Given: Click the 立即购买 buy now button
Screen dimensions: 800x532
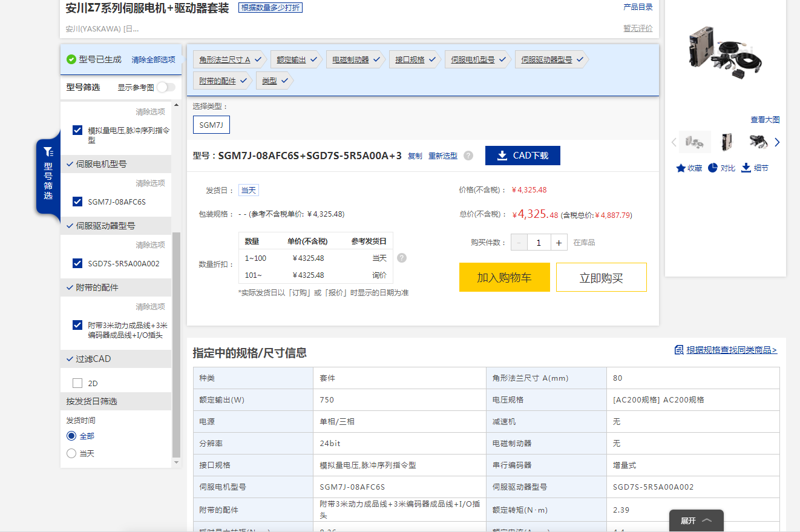Looking at the screenshot, I should point(602,277).
